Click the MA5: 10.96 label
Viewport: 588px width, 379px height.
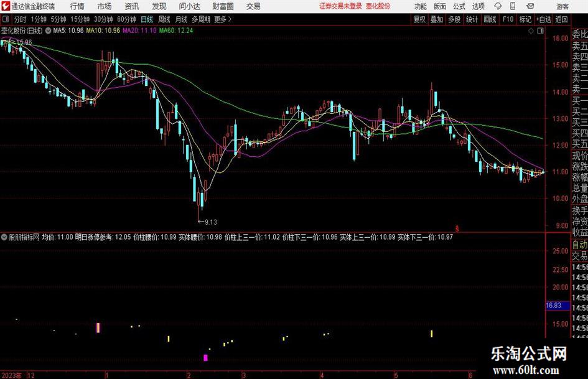tap(68, 30)
